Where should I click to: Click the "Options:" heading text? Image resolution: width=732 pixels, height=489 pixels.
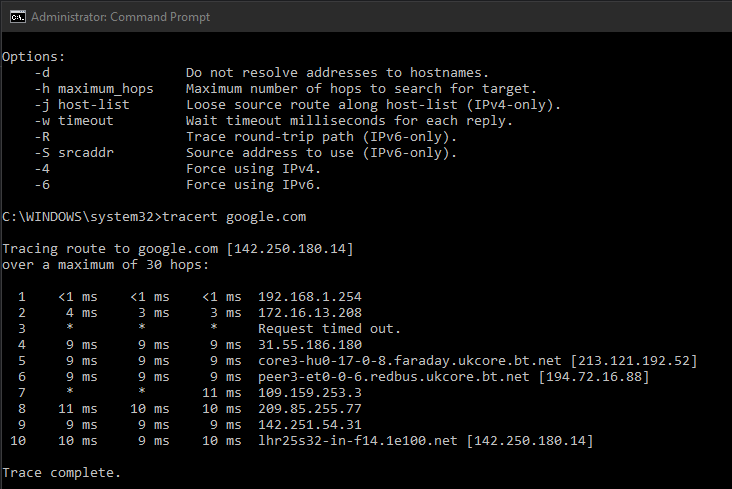pos(34,57)
